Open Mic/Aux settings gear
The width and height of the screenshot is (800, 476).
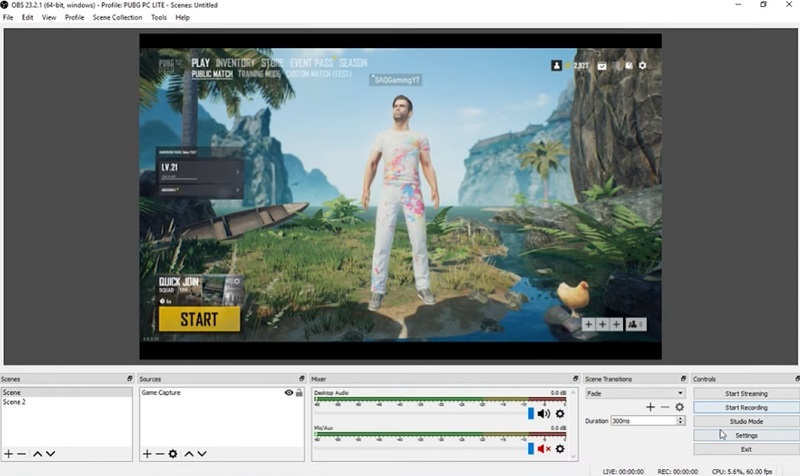pyautogui.click(x=560, y=449)
